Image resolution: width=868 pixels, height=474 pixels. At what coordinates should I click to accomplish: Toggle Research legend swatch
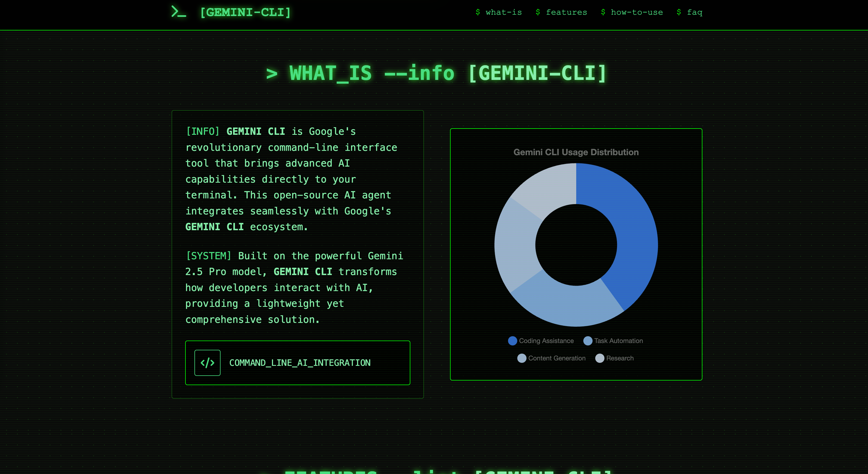coord(600,358)
